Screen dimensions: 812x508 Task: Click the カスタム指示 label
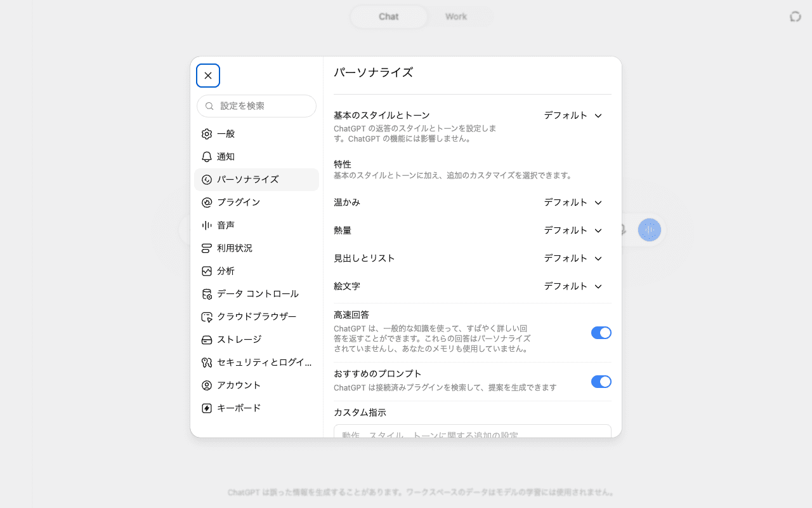pyautogui.click(x=360, y=413)
